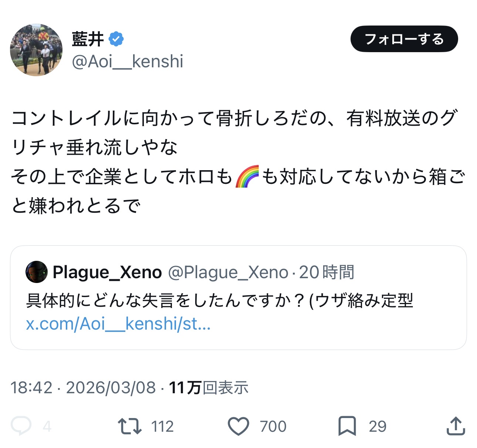
Task: Click the reply speech bubble icon
Action: click(x=21, y=426)
